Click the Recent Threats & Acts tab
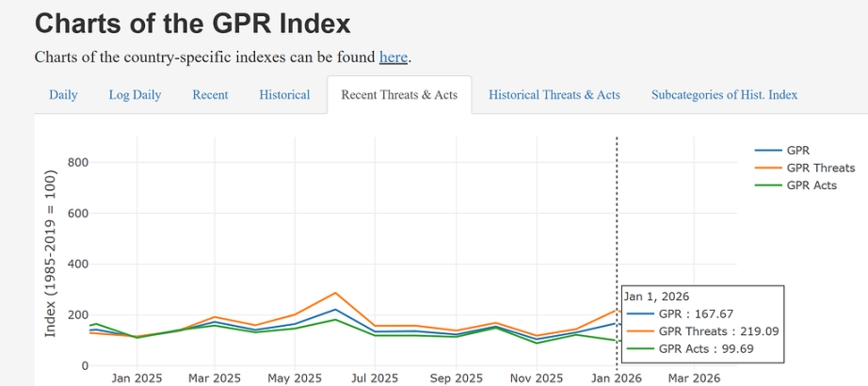868x386 pixels. click(399, 95)
